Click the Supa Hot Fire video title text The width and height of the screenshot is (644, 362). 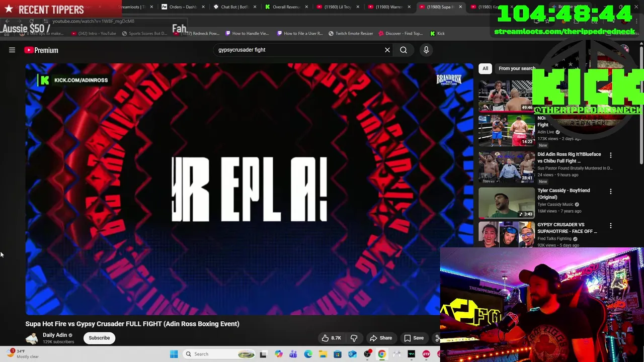pos(132,324)
